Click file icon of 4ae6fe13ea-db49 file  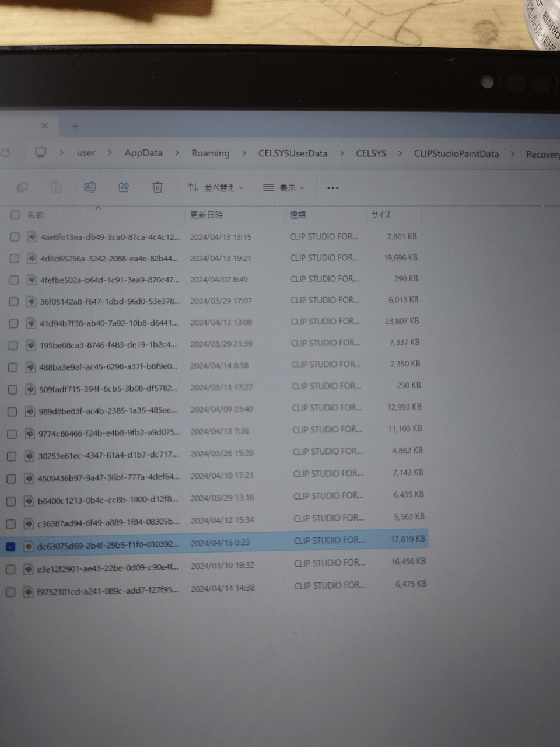pyautogui.click(x=32, y=237)
